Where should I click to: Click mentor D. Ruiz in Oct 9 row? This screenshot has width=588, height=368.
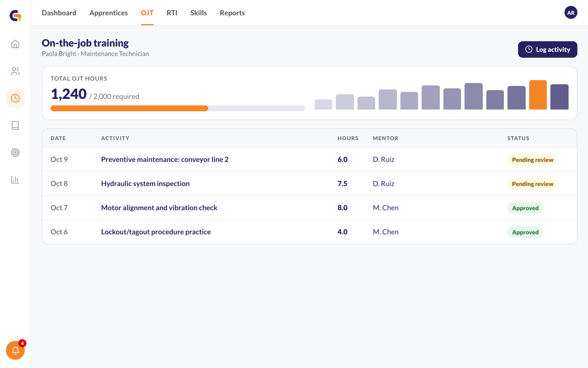tap(383, 159)
